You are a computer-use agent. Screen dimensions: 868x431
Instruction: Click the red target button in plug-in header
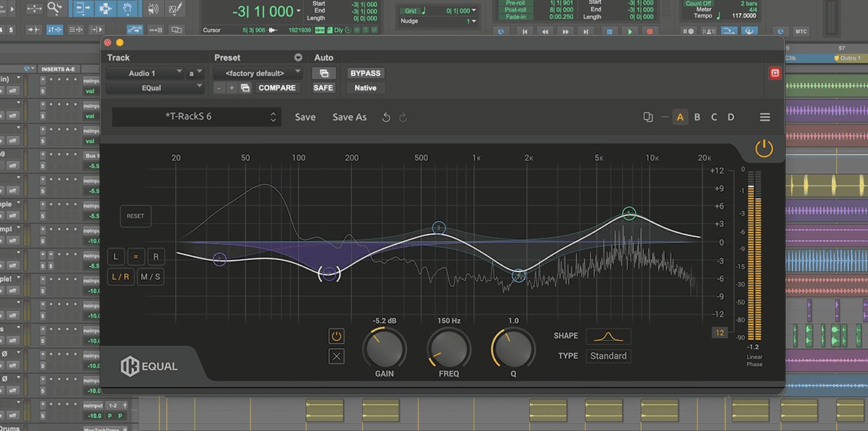point(775,73)
